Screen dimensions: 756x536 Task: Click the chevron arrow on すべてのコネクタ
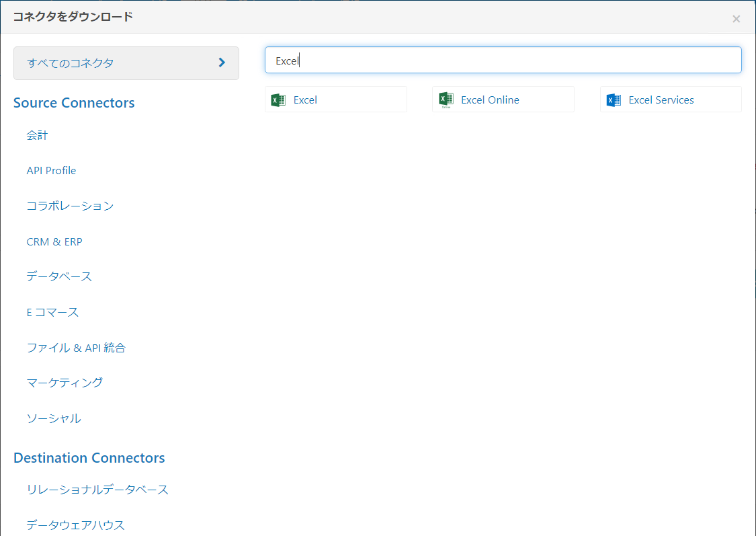[x=222, y=63]
